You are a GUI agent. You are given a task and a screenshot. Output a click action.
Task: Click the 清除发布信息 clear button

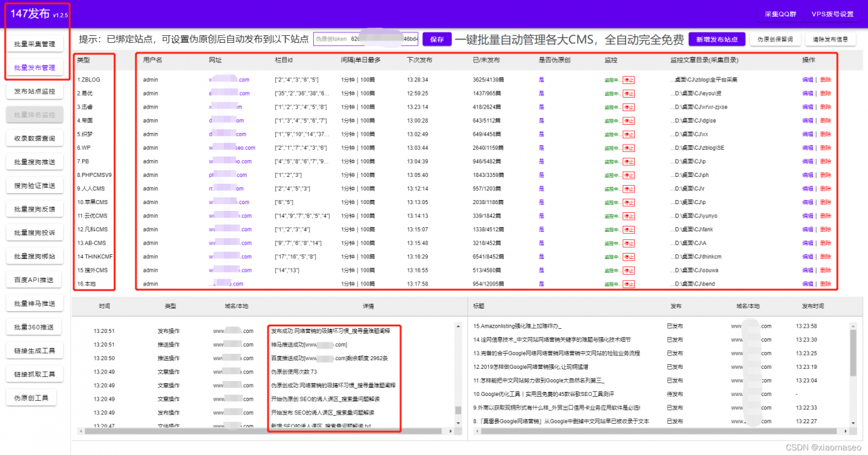(830, 39)
